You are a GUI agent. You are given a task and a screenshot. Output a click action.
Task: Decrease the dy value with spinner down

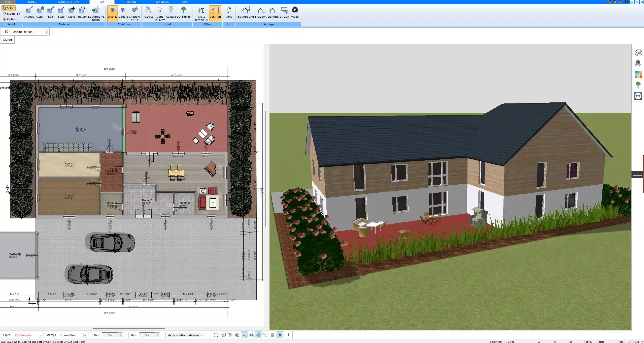click(x=158, y=336)
